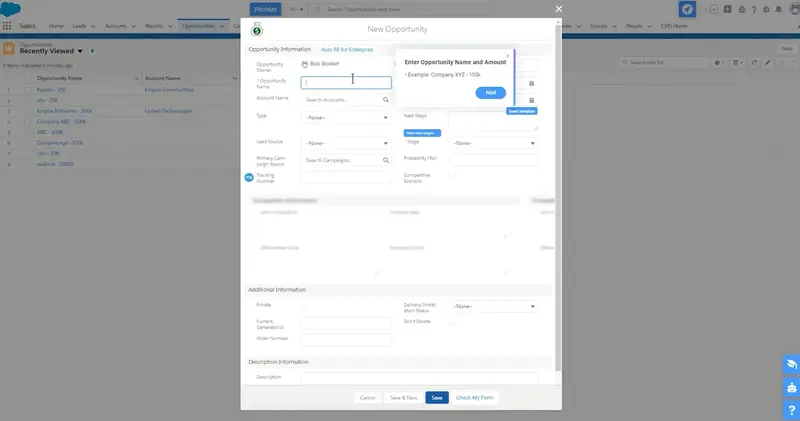Expand the Reports tab chevron

coord(170,26)
